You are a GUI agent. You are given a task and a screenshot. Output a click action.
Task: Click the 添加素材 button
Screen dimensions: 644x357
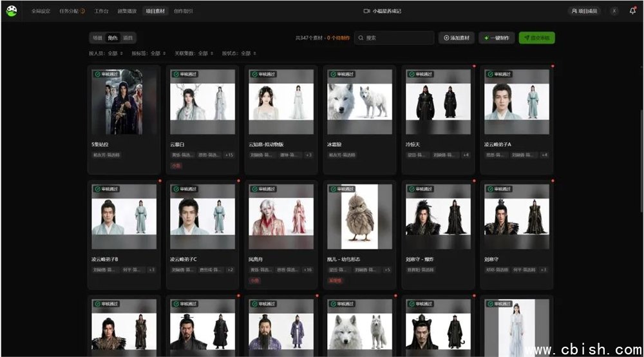click(457, 38)
